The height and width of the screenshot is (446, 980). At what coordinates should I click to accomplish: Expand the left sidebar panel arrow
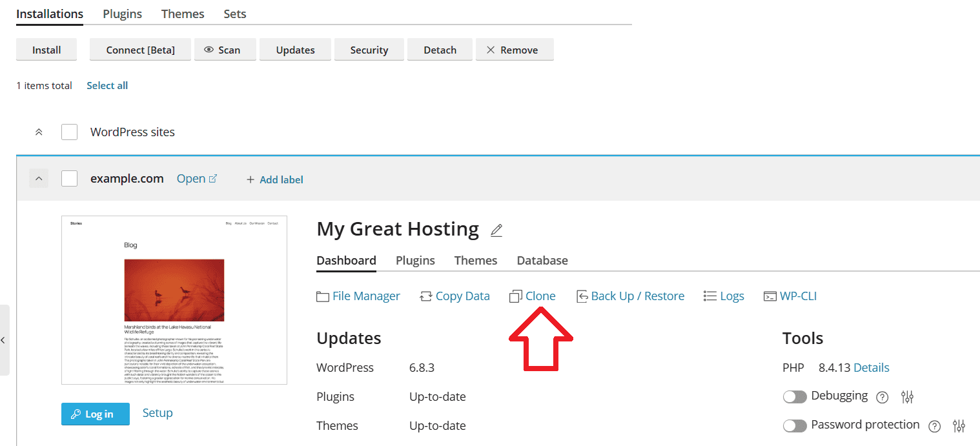3,340
